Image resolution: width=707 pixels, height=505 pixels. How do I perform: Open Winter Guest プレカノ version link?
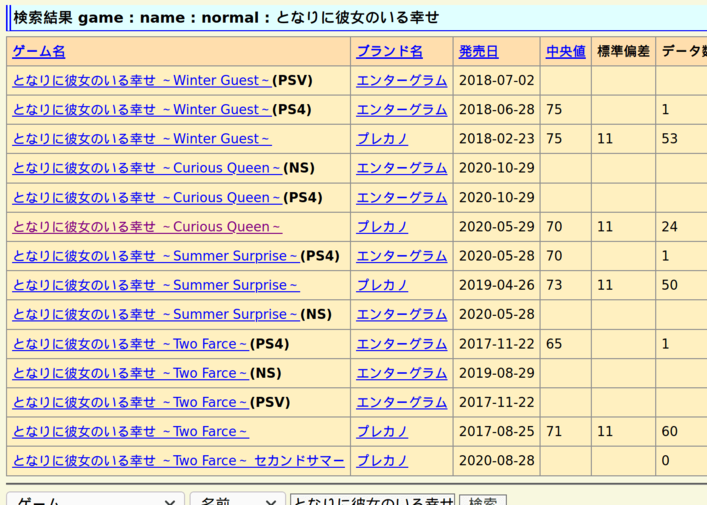142,139
